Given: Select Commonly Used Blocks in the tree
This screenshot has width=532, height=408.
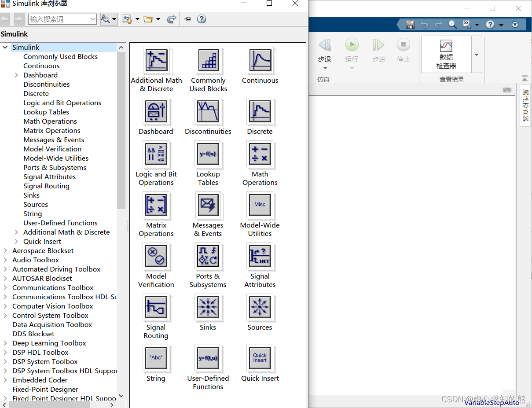Looking at the screenshot, I should pyautogui.click(x=60, y=57).
